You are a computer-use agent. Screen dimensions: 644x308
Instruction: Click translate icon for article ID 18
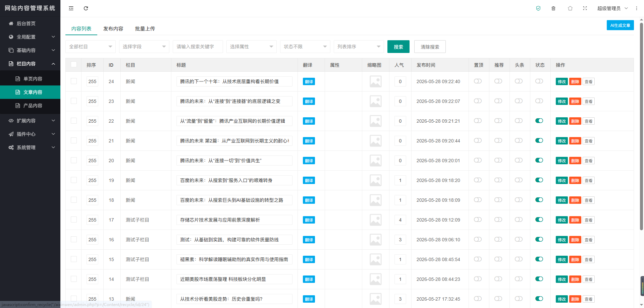309,200
